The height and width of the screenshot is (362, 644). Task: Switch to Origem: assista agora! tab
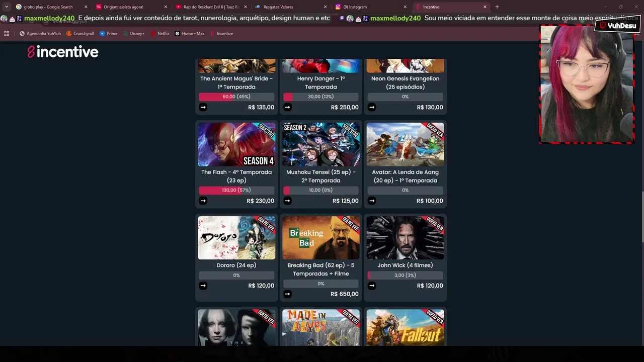pyautogui.click(x=131, y=7)
